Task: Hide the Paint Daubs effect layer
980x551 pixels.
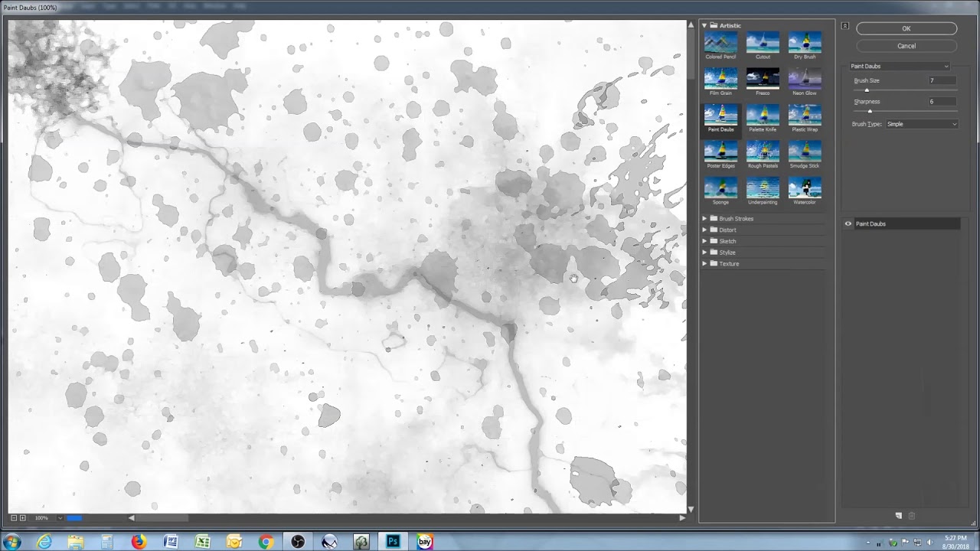Action: (x=848, y=224)
